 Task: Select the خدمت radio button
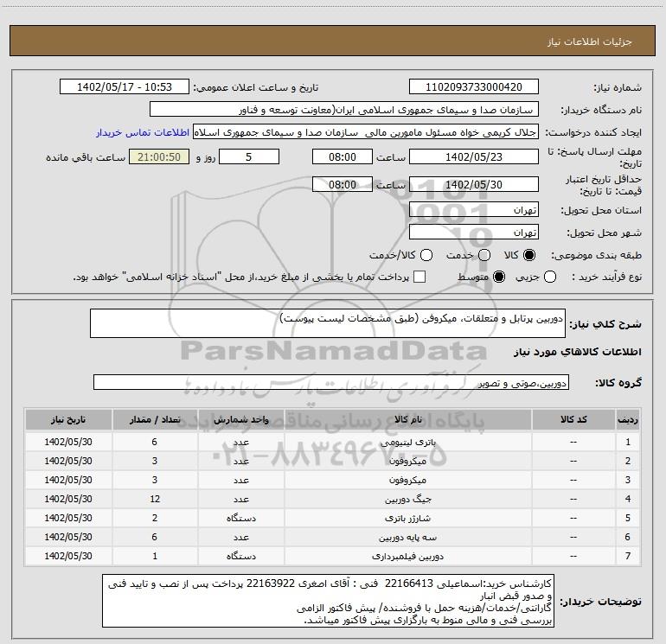(x=484, y=255)
